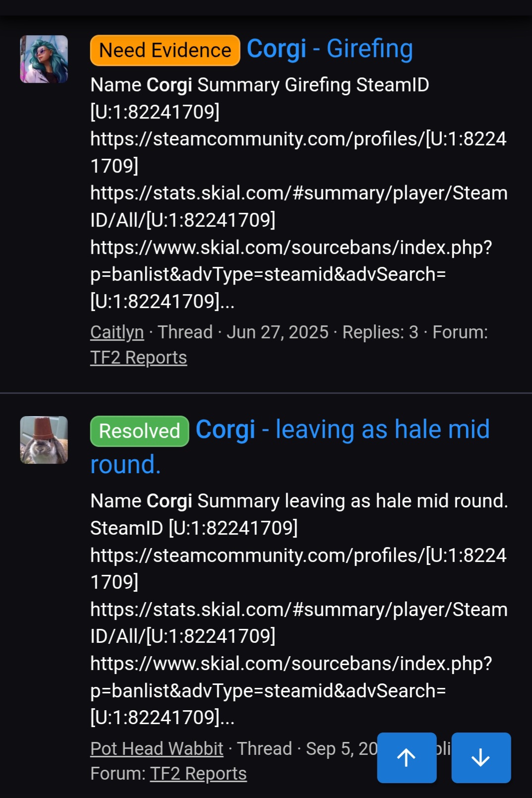Click steamcommunity profile URL in Girefing snippet

pos(298,152)
